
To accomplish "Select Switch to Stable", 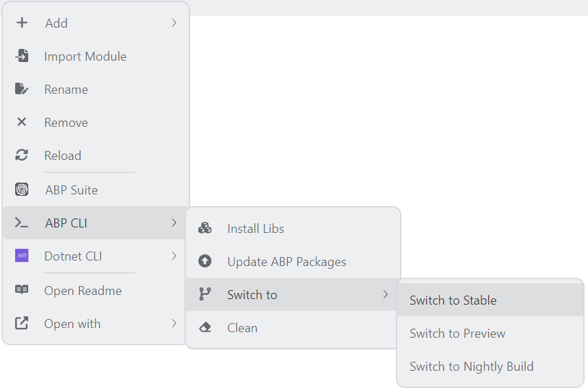I will point(452,300).
